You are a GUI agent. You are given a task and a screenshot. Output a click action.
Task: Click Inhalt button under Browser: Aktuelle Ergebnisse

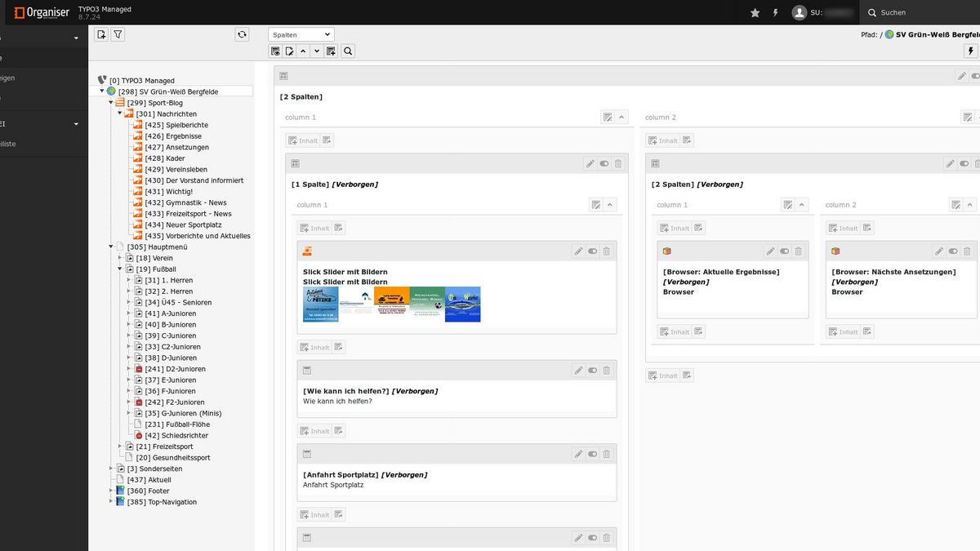(674, 331)
